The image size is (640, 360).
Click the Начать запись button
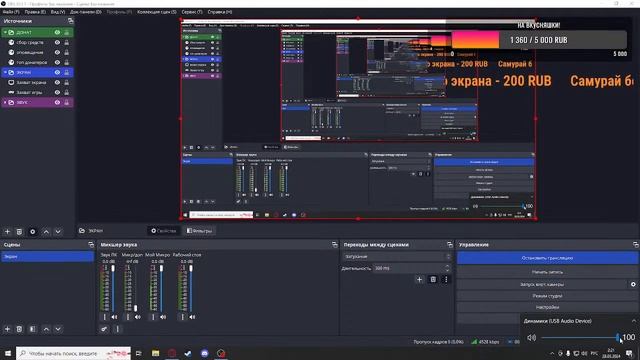click(547, 272)
